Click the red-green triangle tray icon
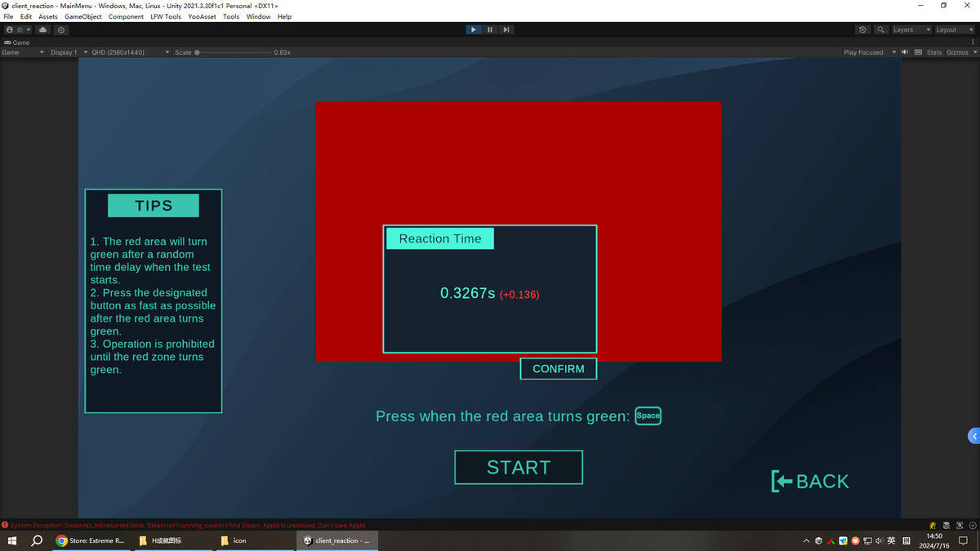Screen dimensions: 980x551 pos(831,540)
